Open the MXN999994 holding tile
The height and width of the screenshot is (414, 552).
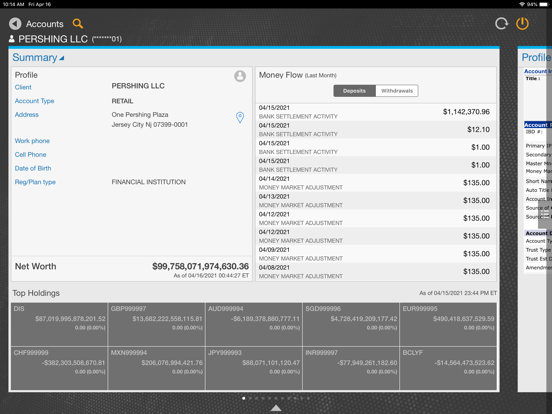coord(157,368)
